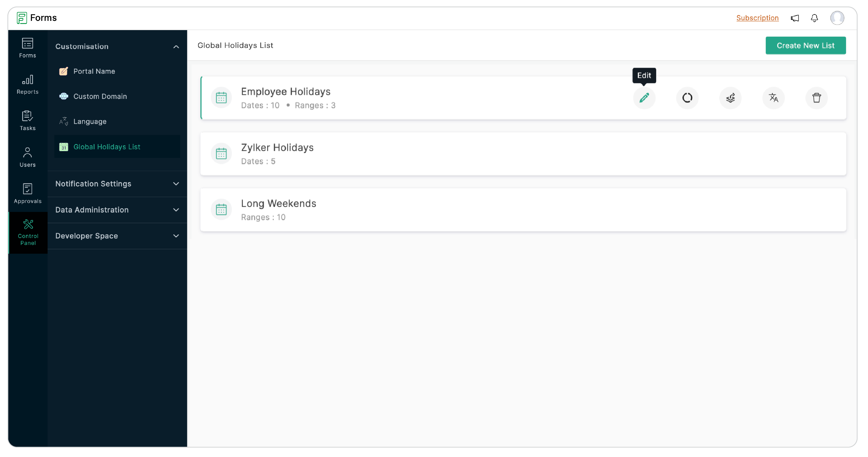
Task: Click the Edit icon for Employee Holidays
Action: [x=644, y=98]
